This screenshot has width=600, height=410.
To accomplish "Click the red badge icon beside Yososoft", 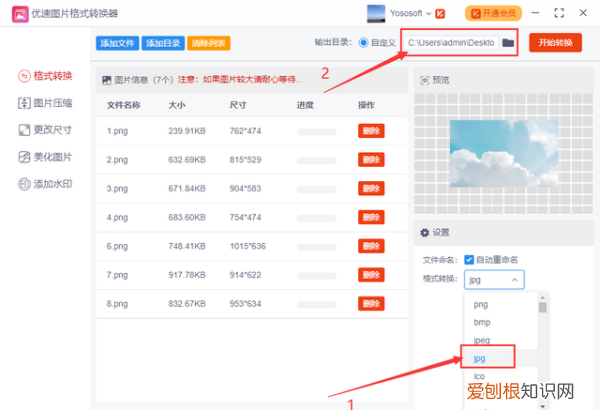I will pos(440,14).
